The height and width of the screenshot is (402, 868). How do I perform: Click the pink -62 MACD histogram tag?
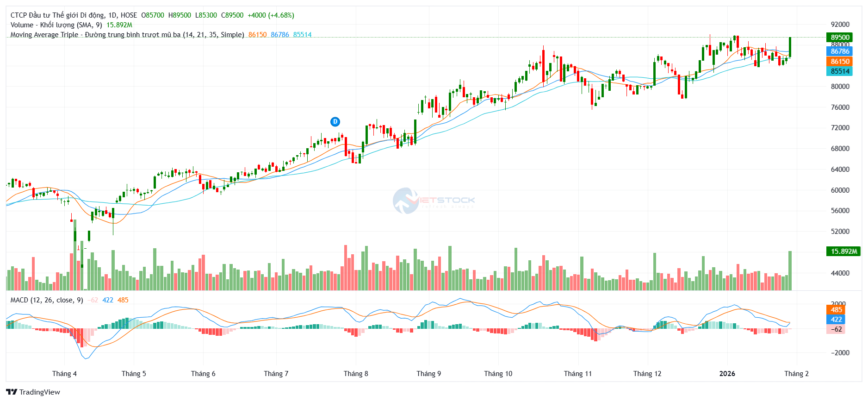click(836, 329)
